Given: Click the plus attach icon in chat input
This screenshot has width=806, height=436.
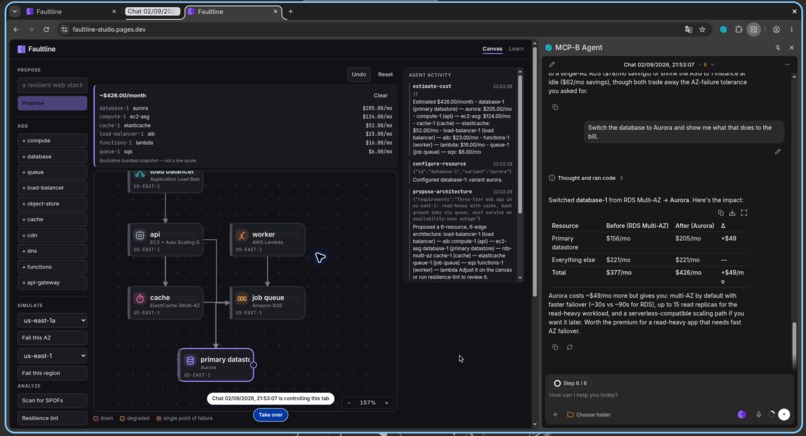Looking at the screenshot, I should [x=555, y=414].
